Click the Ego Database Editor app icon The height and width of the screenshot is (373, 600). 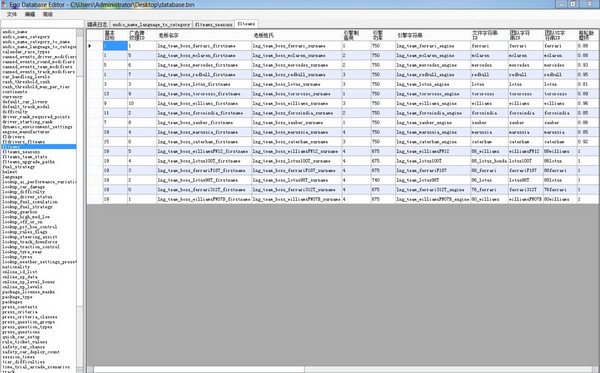[4, 4]
